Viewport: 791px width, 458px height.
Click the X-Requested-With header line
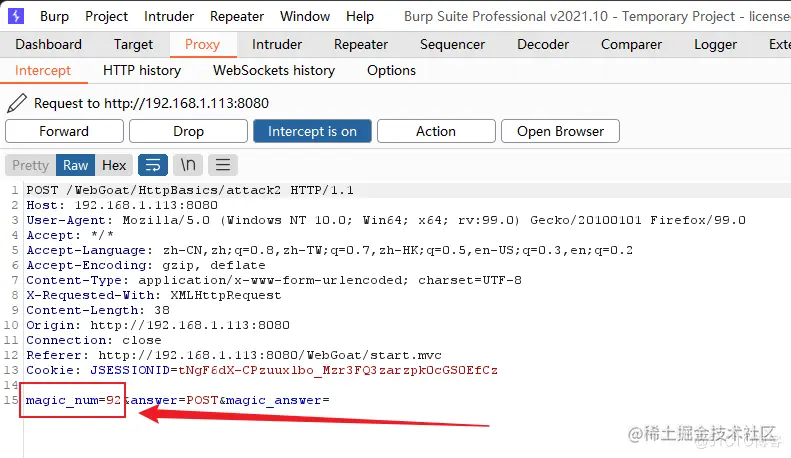pyautogui.click(x=154, y=295)
